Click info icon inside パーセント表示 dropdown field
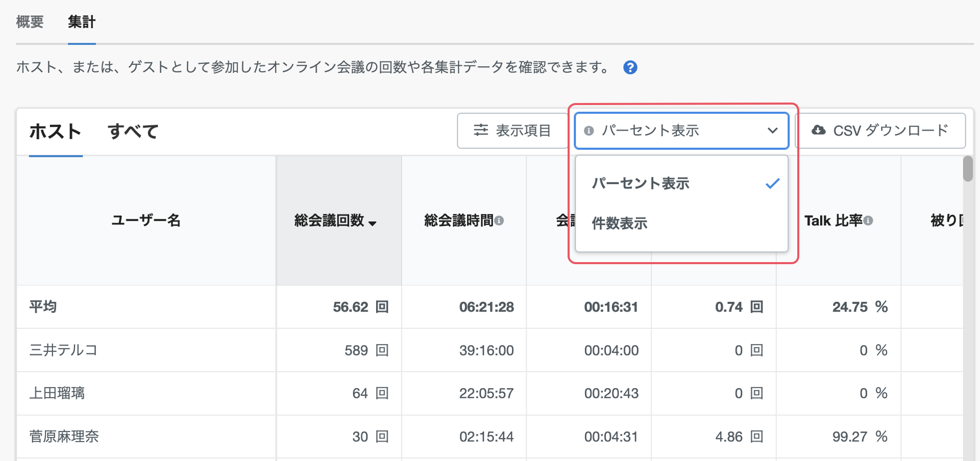The height and width of the screenshot is (461, 980). pyautogui.click(x=589, y=131)
